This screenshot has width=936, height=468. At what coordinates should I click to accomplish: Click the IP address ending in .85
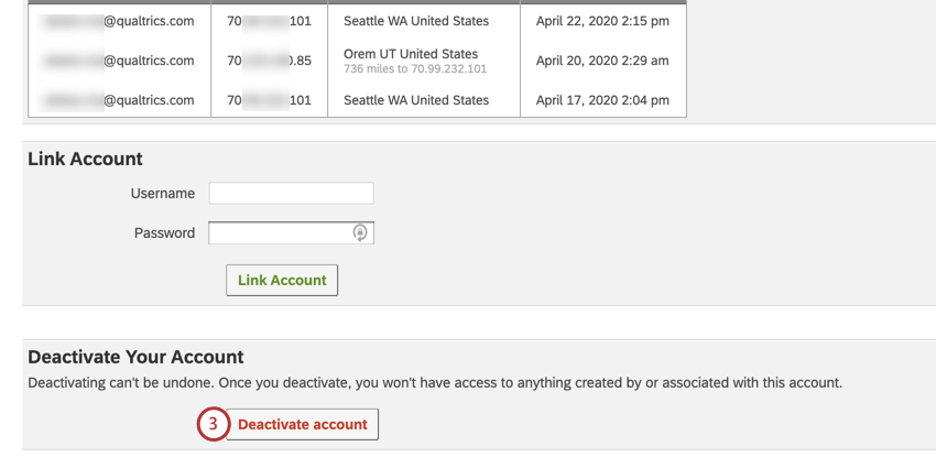[270, 61]
